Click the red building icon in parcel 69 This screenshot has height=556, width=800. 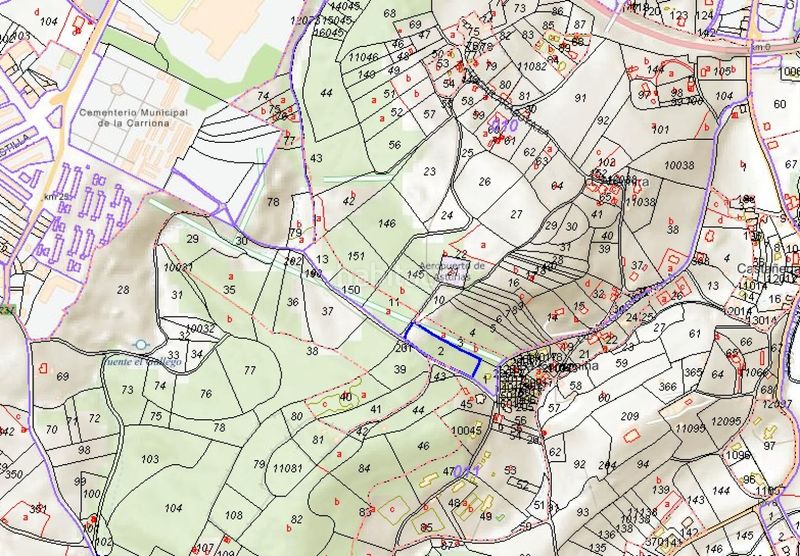(x=43, y=367)
